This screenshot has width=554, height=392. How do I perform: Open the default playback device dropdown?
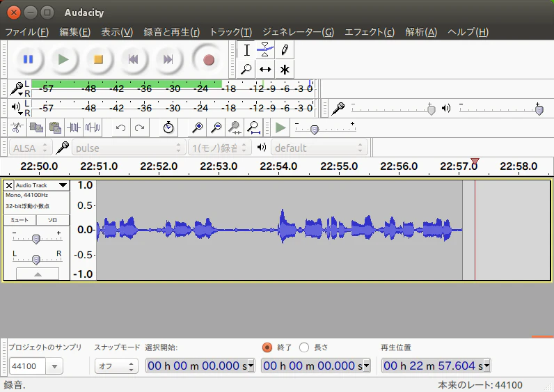319,148
